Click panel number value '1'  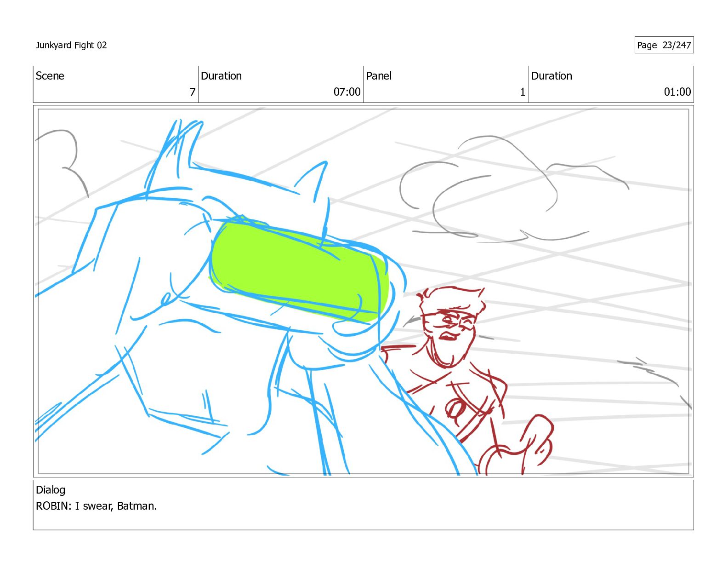coord(523,92)
